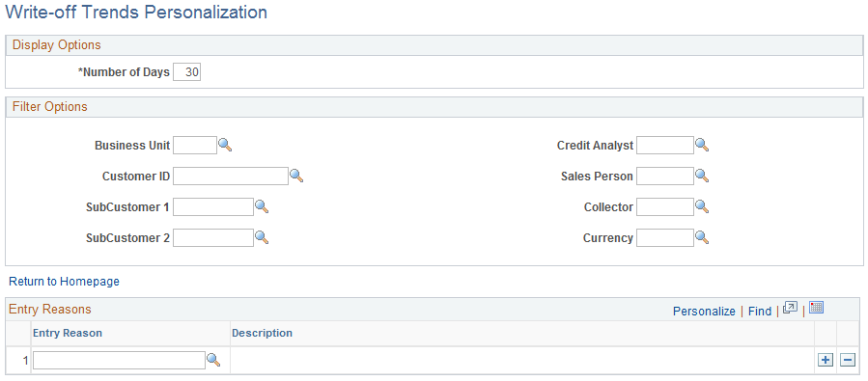The height and width of the screenshot is (381, 868).
Task: Open the SubCustomer 1 lookup magnifier
Action: click(x=262, y=206)
